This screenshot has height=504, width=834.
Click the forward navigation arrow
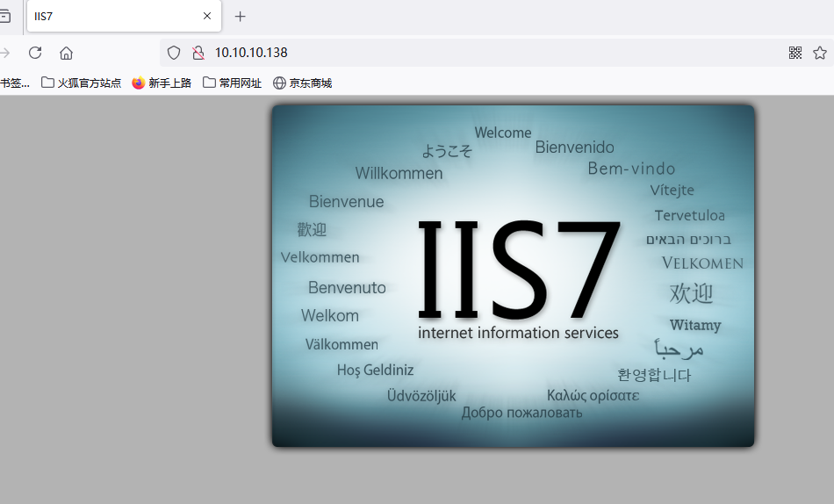[x=4, y=53]
